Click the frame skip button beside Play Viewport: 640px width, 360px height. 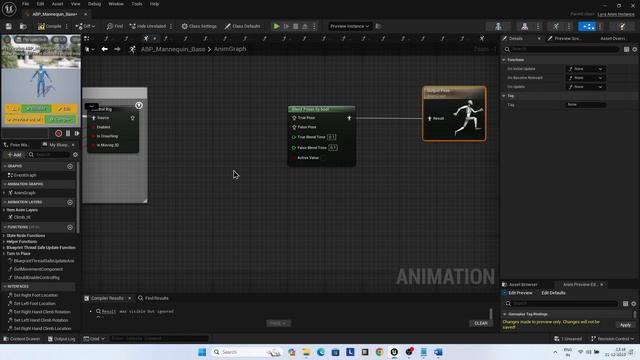pos(287,26)
